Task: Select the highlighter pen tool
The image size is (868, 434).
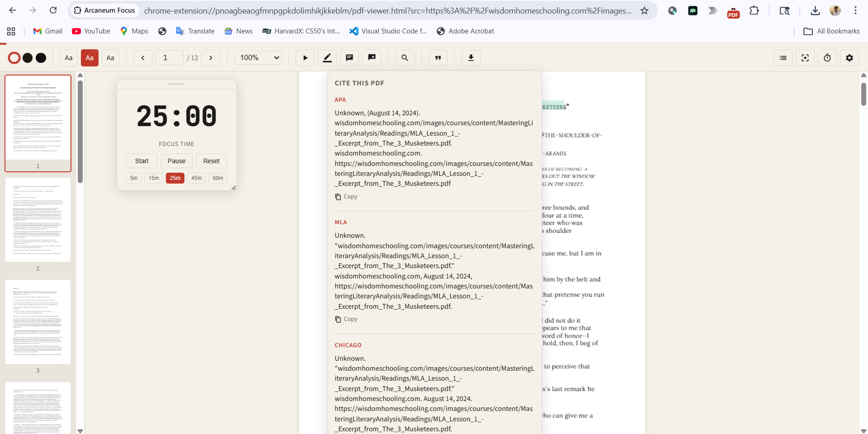Action: (x=327, y=58)
